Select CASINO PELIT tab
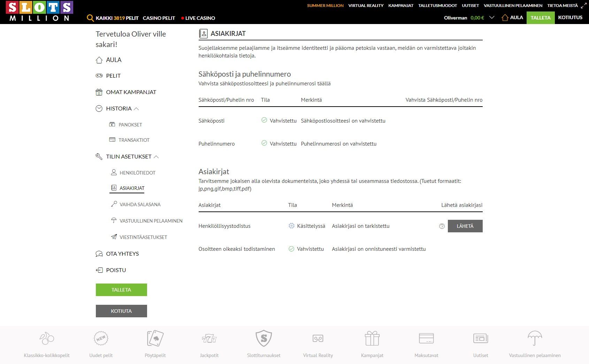This screenshot has height=364, width=589. pos(159,18)
